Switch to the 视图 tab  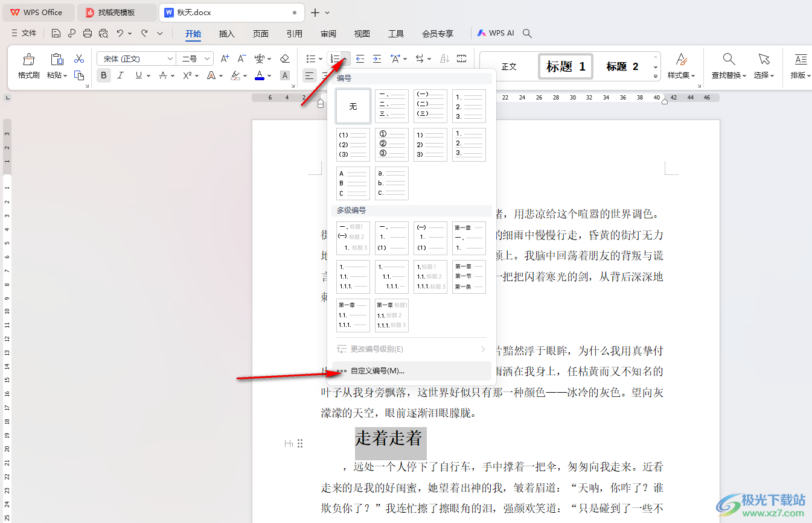tap(362, 34)
